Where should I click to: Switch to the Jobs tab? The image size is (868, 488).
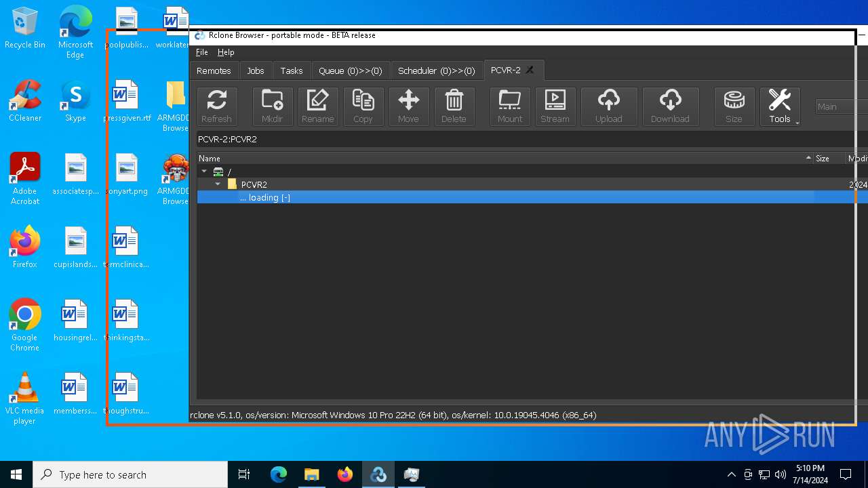[x=256, y=70]
